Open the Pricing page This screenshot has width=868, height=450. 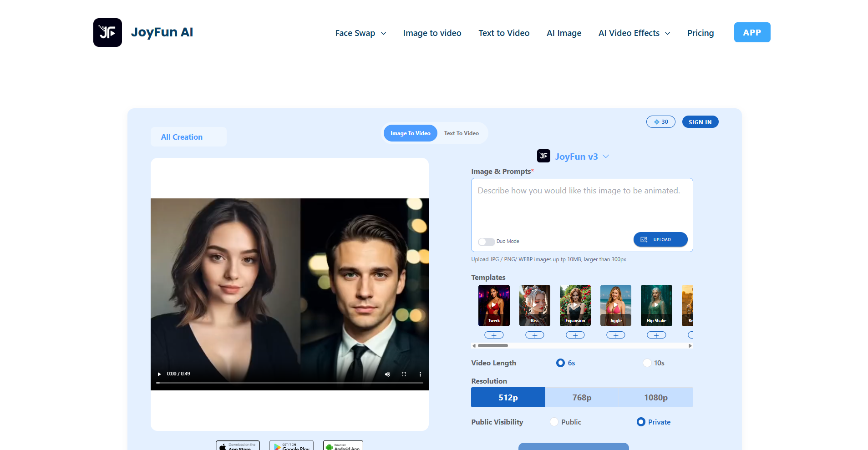coord(700,33)
